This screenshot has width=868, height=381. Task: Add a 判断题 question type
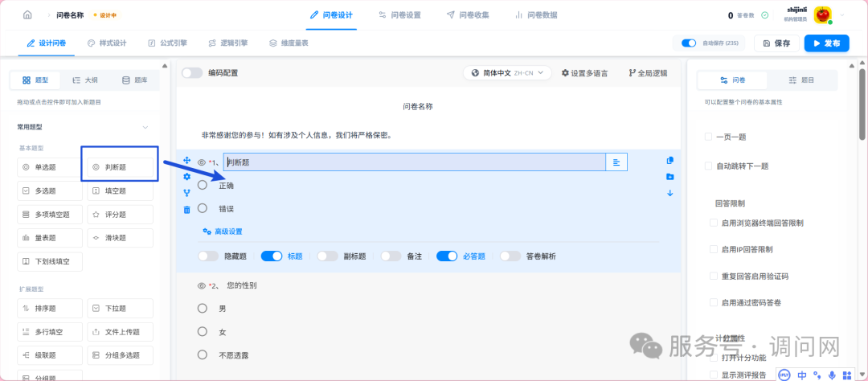120,166
